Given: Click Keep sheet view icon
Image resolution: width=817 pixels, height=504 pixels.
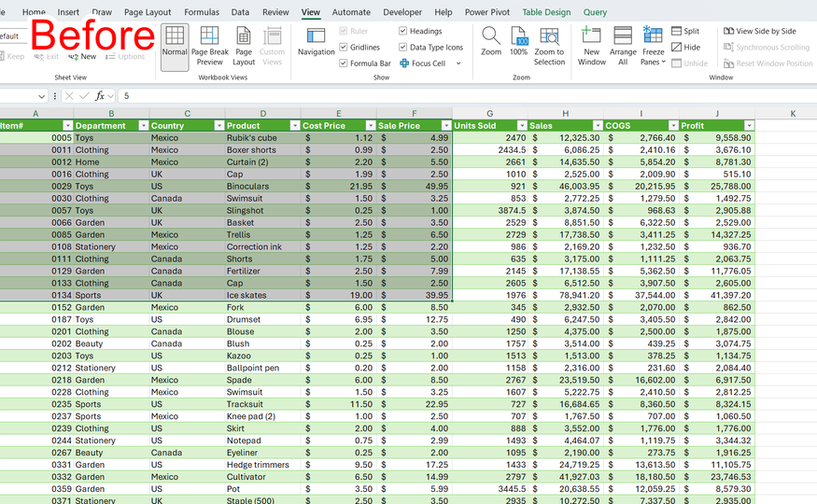Looking at the screenshot, I should (x=2, y=56).
